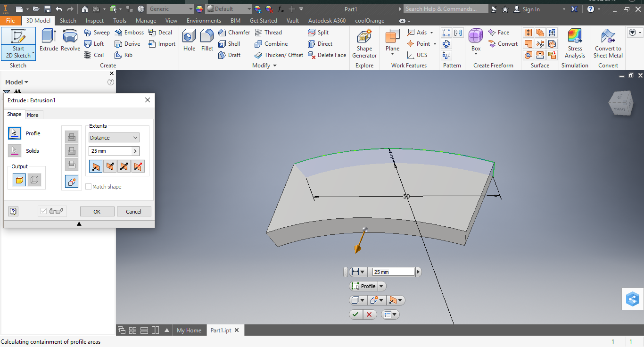Apply the Fillet tool
The image size is (644, 347).
[207, 40]
